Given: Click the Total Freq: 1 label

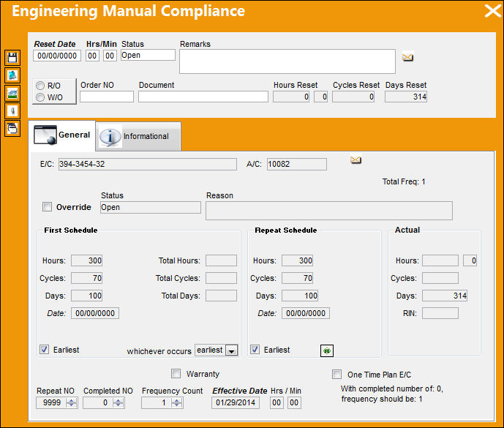Looking at the screenshot, I should [404, 181].
